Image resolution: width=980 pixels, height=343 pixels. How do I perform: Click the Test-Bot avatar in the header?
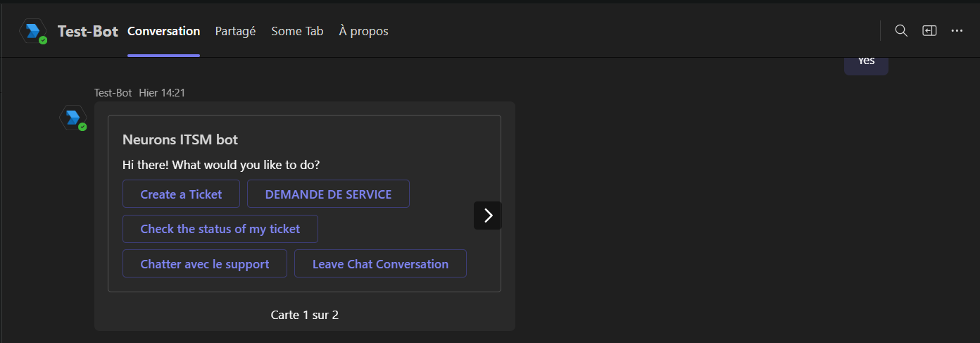coord(33,31)
